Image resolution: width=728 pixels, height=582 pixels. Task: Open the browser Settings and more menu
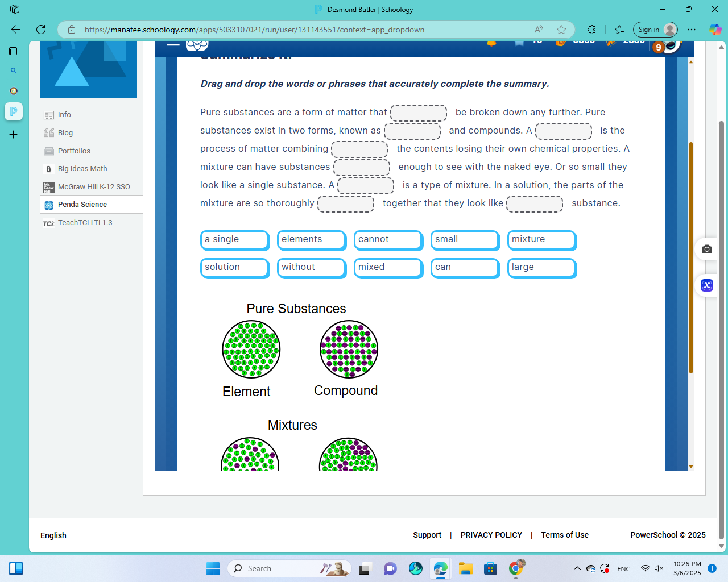(692, 30)
